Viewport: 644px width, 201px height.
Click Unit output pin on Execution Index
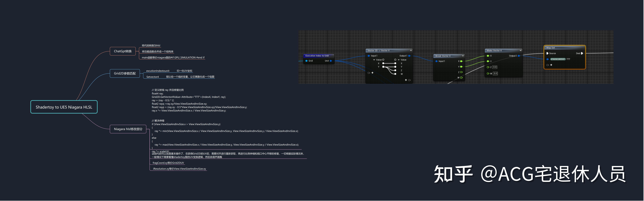(331, 61)
